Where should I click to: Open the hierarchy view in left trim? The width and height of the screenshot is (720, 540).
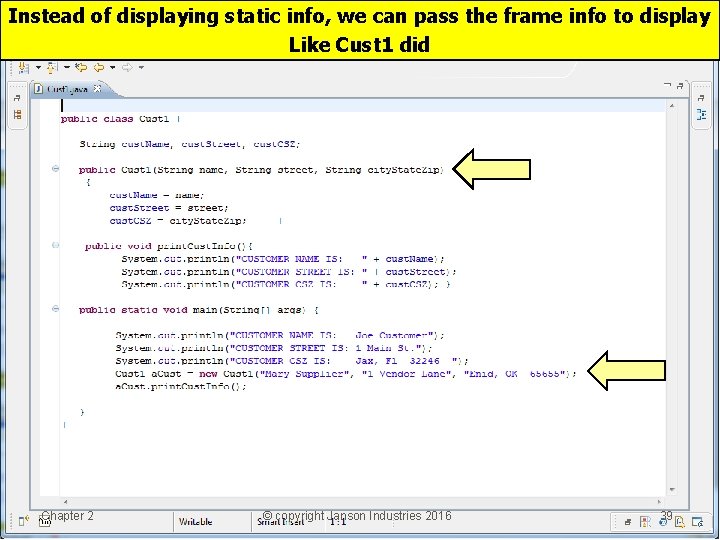tap(17, 114)
